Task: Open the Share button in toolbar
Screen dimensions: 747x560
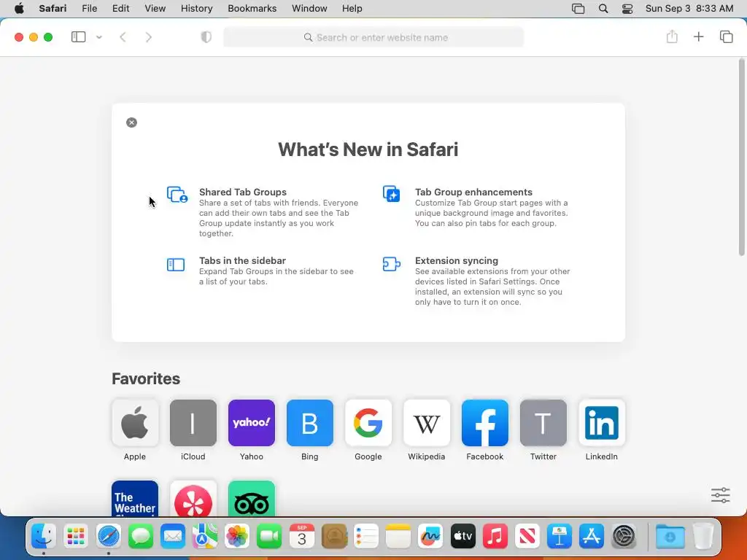Action: click(672, 36)
